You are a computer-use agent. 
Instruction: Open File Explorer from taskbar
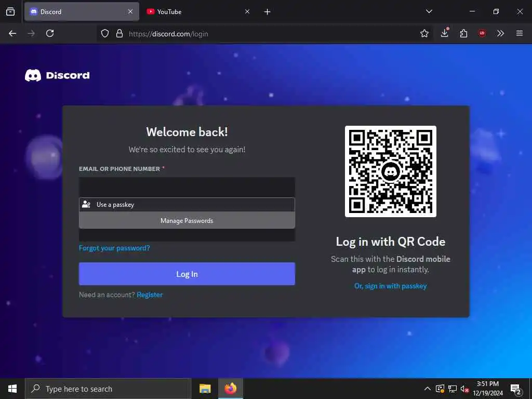coord(205,389)
